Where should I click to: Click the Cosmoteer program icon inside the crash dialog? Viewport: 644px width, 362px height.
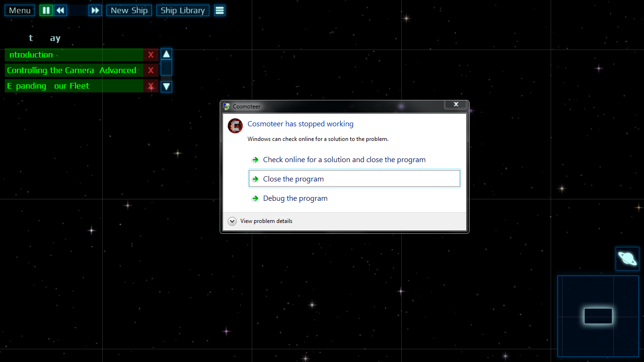coord(235,126)
